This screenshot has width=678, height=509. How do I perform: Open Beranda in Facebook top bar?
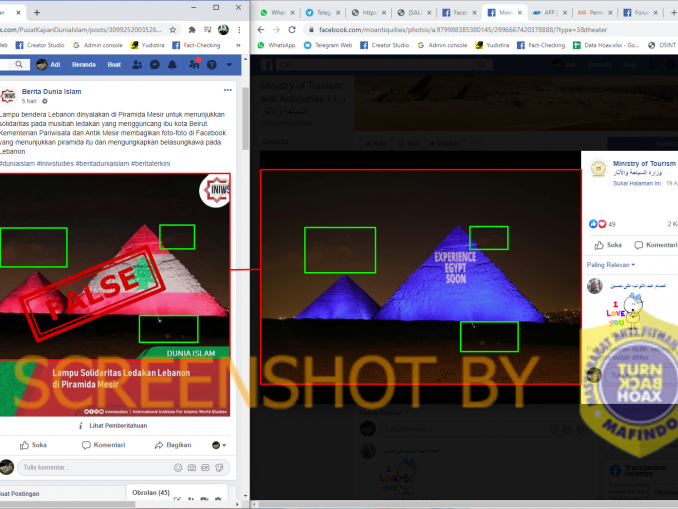(84, 64)
